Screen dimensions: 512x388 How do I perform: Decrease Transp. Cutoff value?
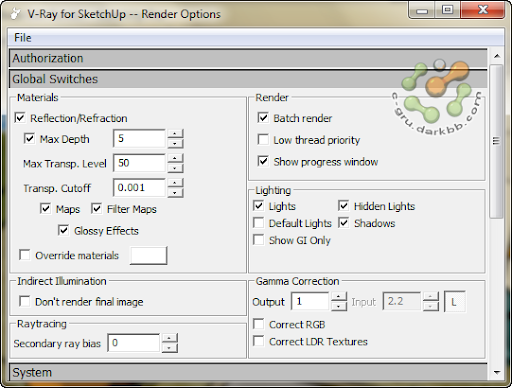(x=175, y=193)
